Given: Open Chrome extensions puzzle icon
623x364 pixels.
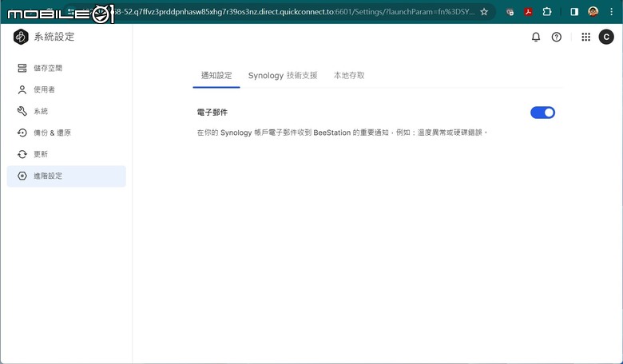Looking at the screenshot, I should (547, 12).
